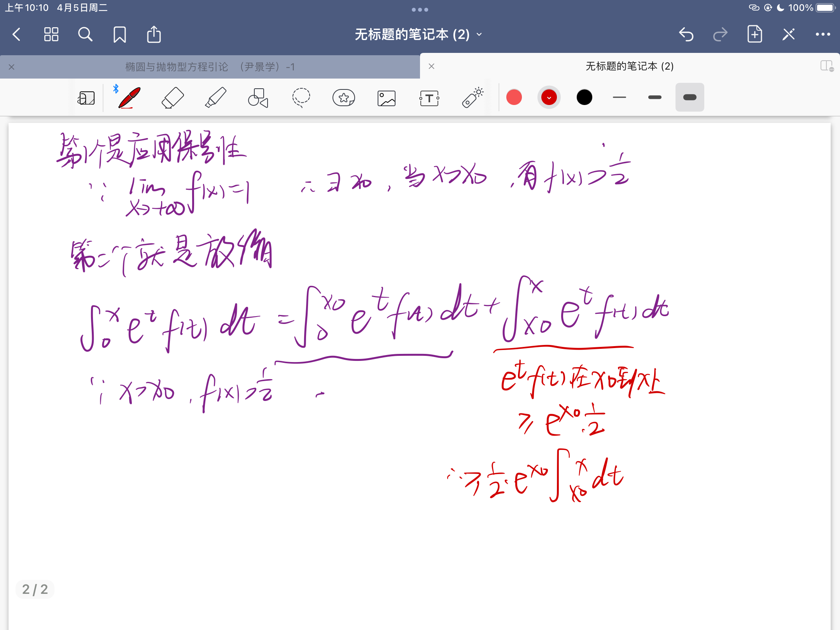Open the dark red color options
840x630 pixels.
point(549,97)
